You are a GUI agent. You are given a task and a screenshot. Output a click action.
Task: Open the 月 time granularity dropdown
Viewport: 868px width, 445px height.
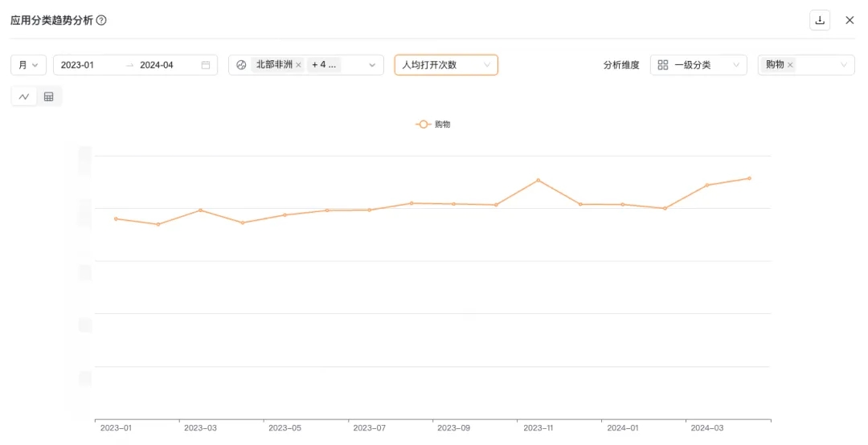[x=28, y=65]
